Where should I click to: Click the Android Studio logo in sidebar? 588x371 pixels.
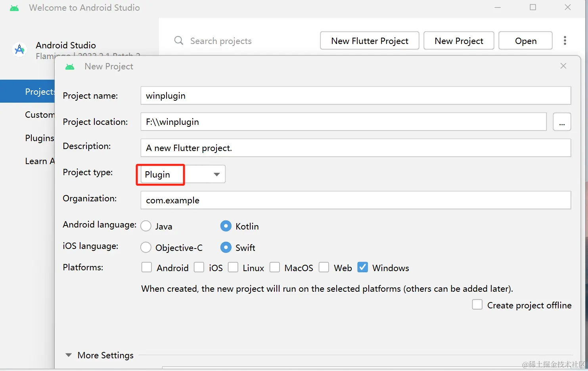pyautogui.click(x=19, y=50)
